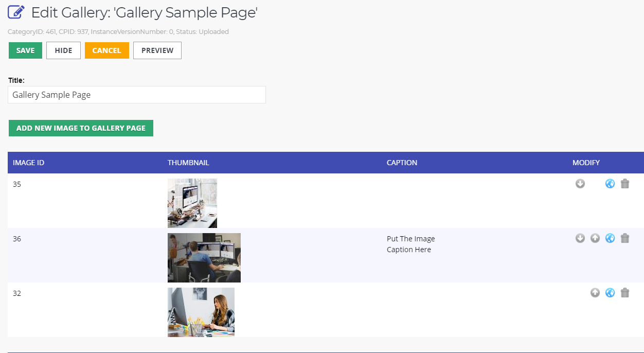Open thumbnail of image 35 desk setup
This screenshot has height=353, width=644.
click(192, 203)
